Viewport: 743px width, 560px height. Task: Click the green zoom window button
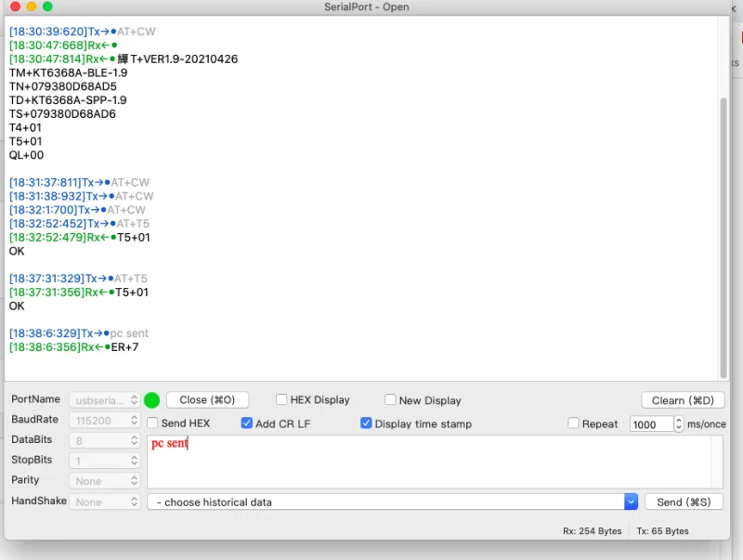pyautogui.click(x=47, y=7)
